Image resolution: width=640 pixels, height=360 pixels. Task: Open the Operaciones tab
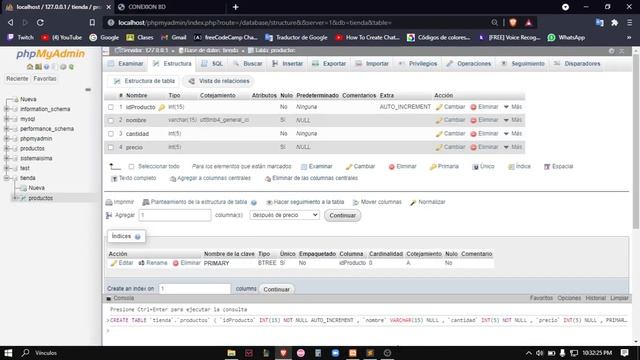click(469, 64)
